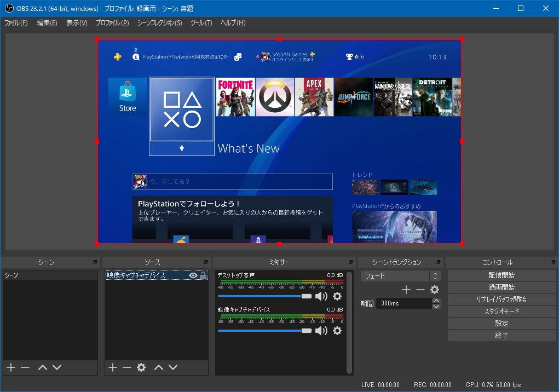Undock the シーントランジション panel
The height and width of the screenshot is (392, 559).
pyautogui.click(x=439, y=262)
